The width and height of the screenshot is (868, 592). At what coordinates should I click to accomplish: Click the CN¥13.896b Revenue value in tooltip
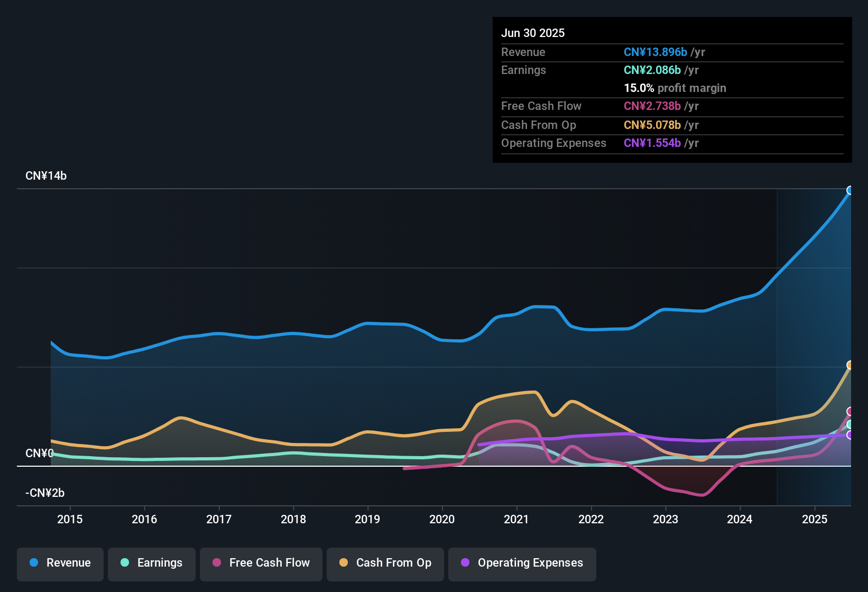pos(655,52)
